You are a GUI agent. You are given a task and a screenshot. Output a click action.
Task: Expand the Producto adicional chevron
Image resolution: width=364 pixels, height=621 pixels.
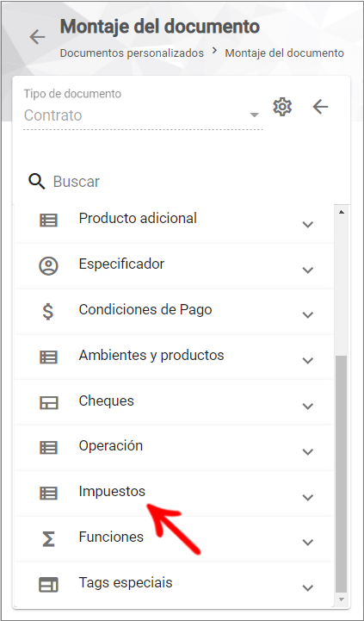tap(308, 225)
